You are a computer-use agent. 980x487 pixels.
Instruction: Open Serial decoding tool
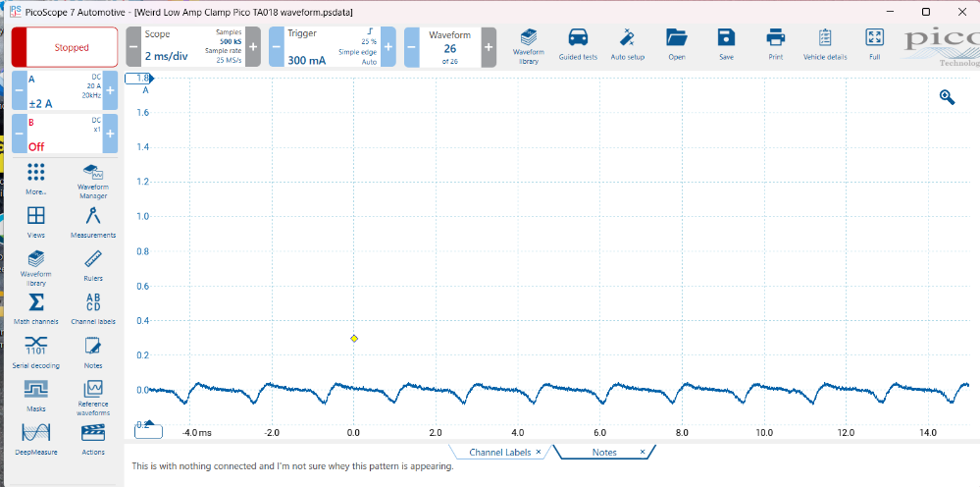pos(35,352)
